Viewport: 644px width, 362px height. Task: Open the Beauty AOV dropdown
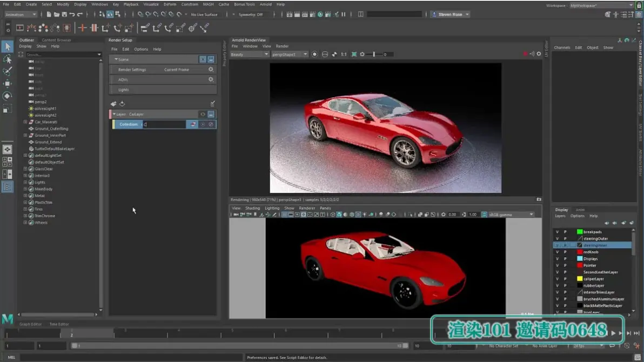point(250,55)
